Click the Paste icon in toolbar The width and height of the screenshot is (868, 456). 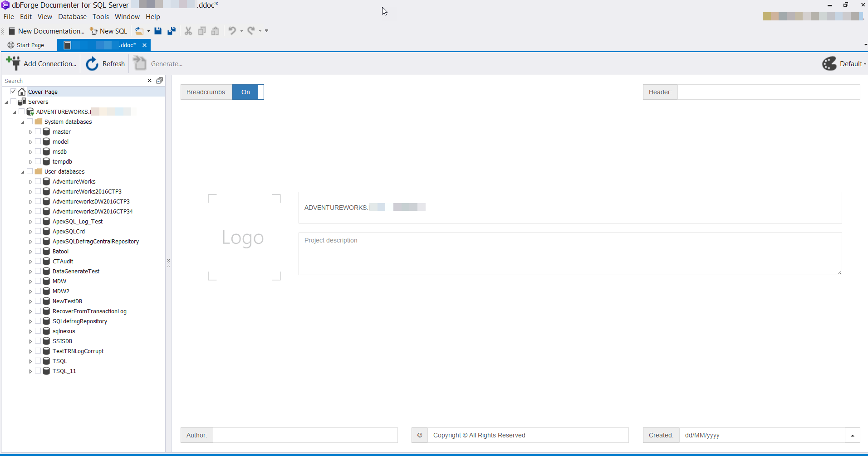[x=215, y=31]
